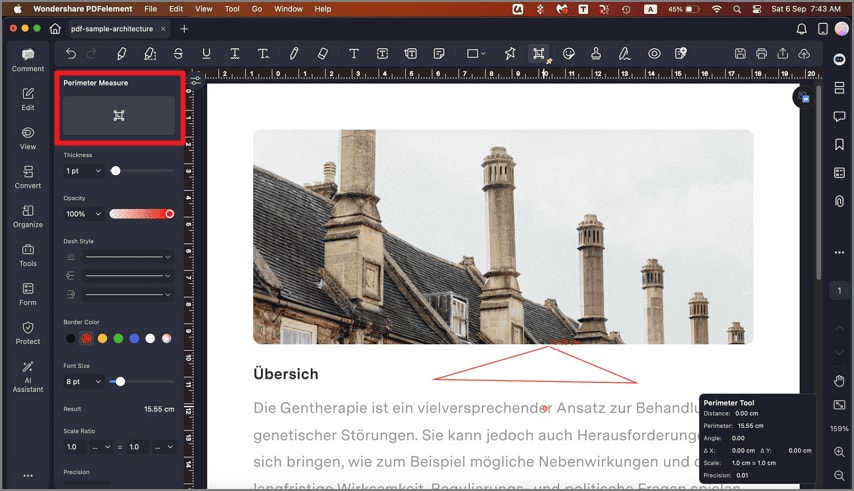Open the Comment sidebar mode
The height and width of the screenshot is (491, 854).
point(28,60)
